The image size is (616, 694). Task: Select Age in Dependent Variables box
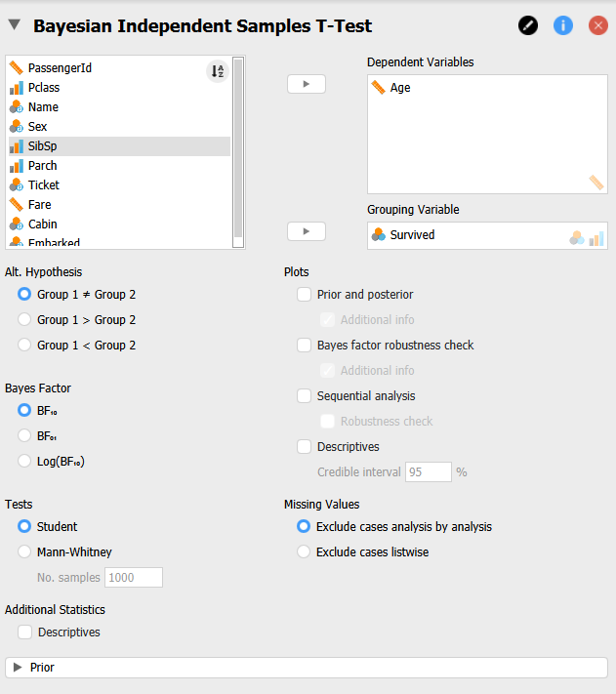pos(400,87)
